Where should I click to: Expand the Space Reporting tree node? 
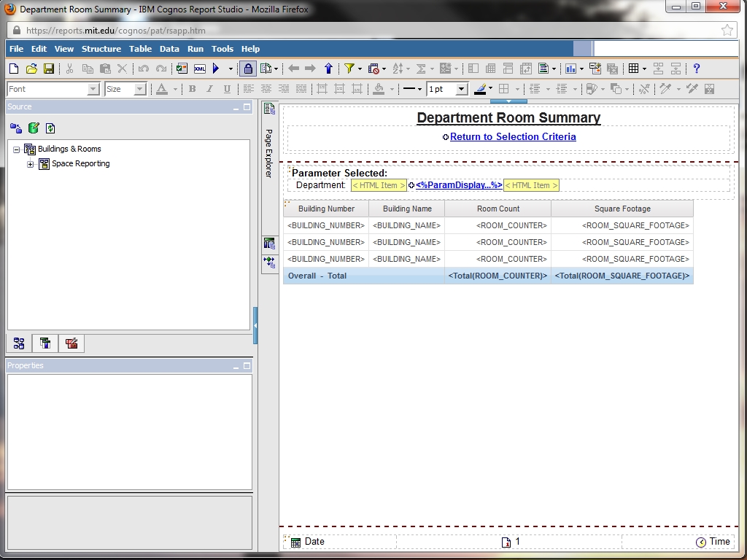[31, 164]
